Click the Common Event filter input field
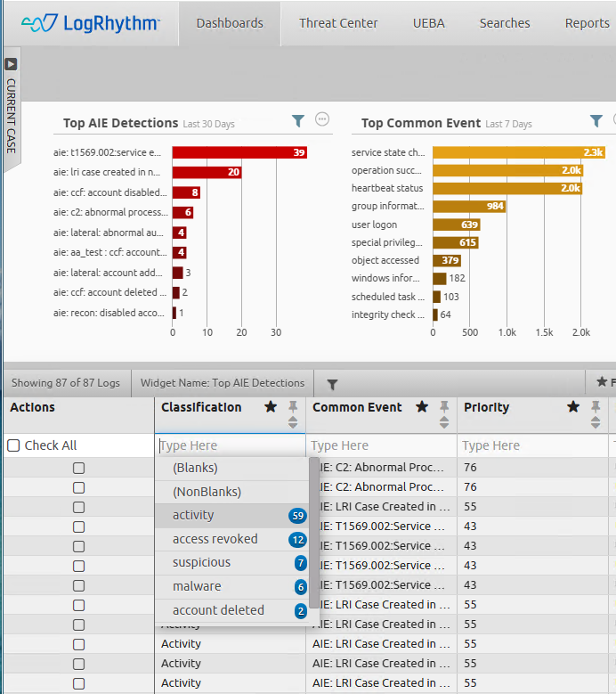 [381, 445]
